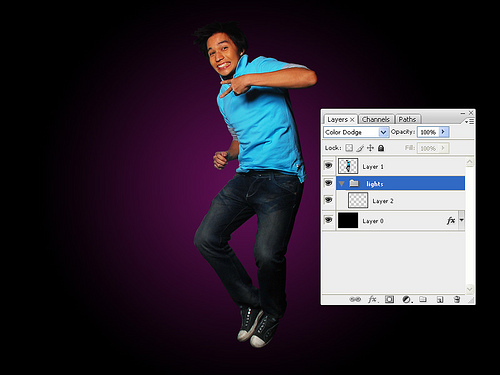Hide Layer 2 with its eye icon

tap(329, 200)
